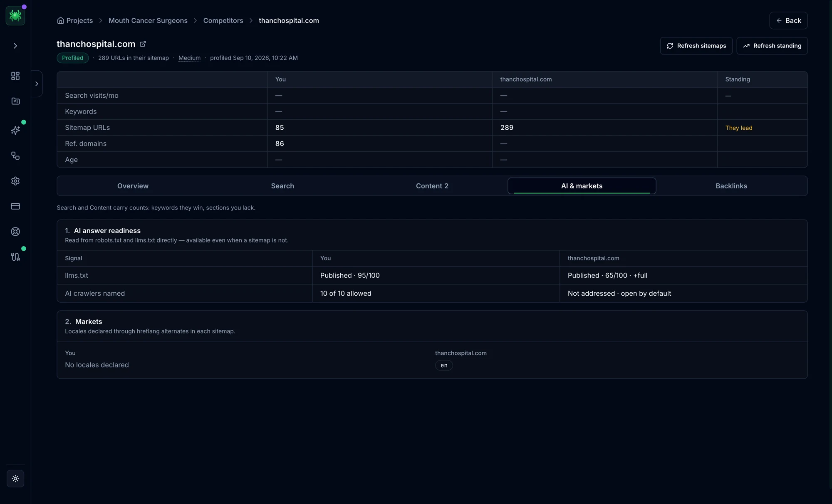Open the settings gear in sidebar
The width and height of the screenshot is (832, 504).
[15, 181]
